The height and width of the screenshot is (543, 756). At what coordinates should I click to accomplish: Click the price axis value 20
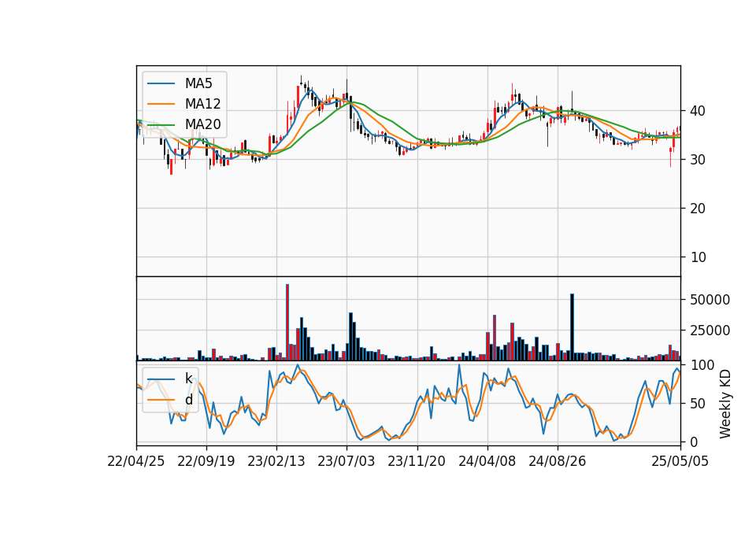698,208
